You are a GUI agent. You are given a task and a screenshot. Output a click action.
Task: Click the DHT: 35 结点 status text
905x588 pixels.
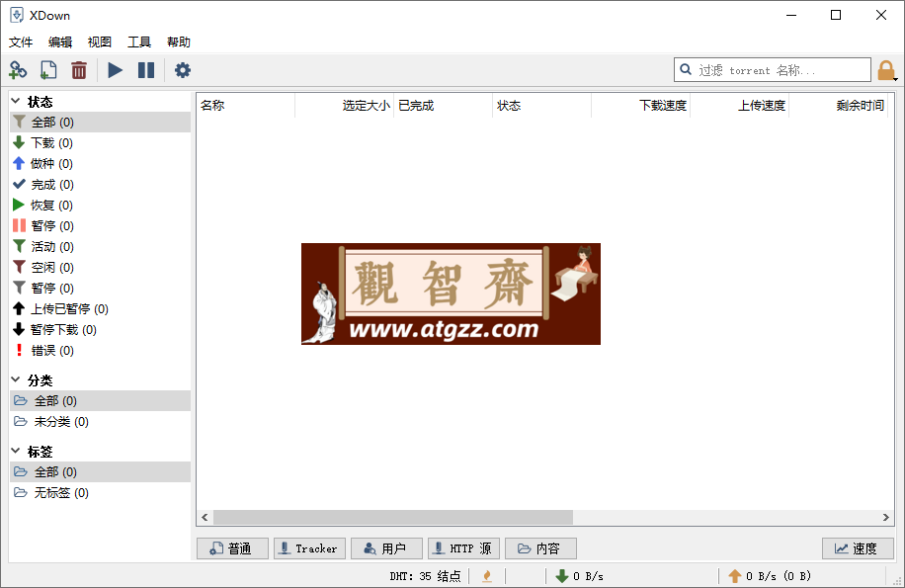click(x=425, y=576)
